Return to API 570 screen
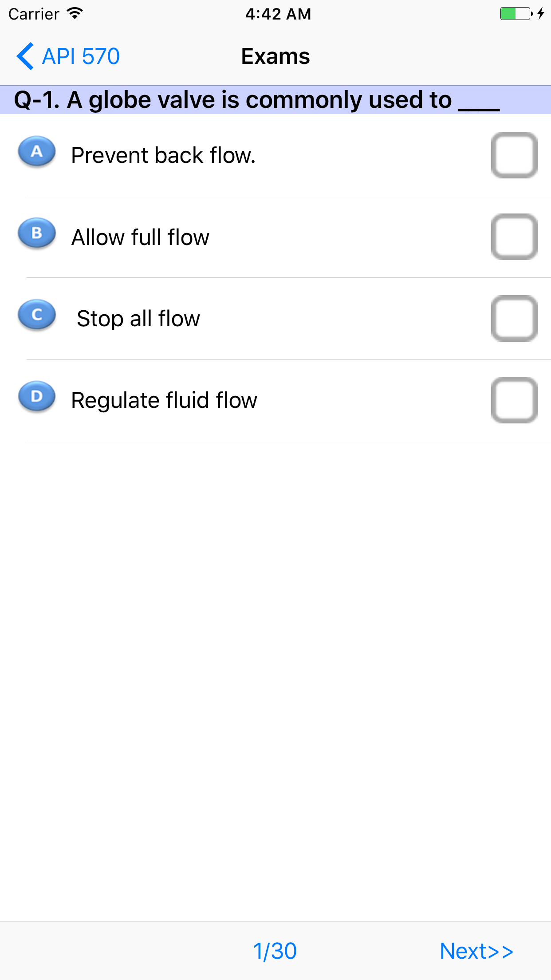 81,56
